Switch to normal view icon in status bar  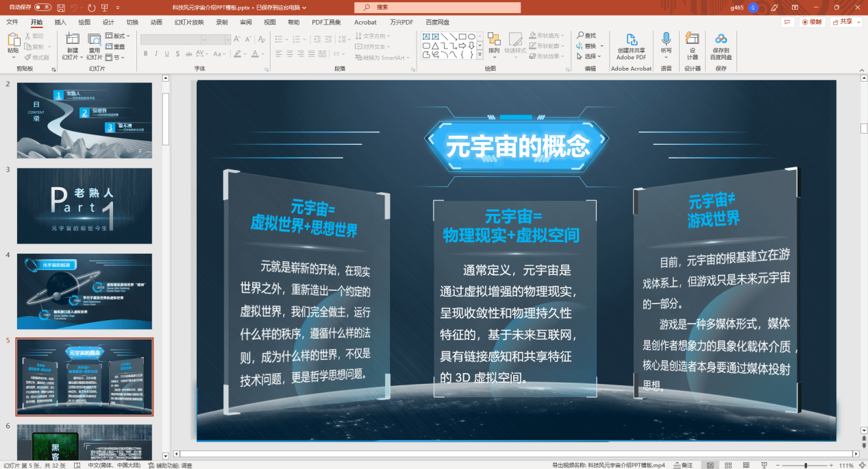tap(710, 465)
